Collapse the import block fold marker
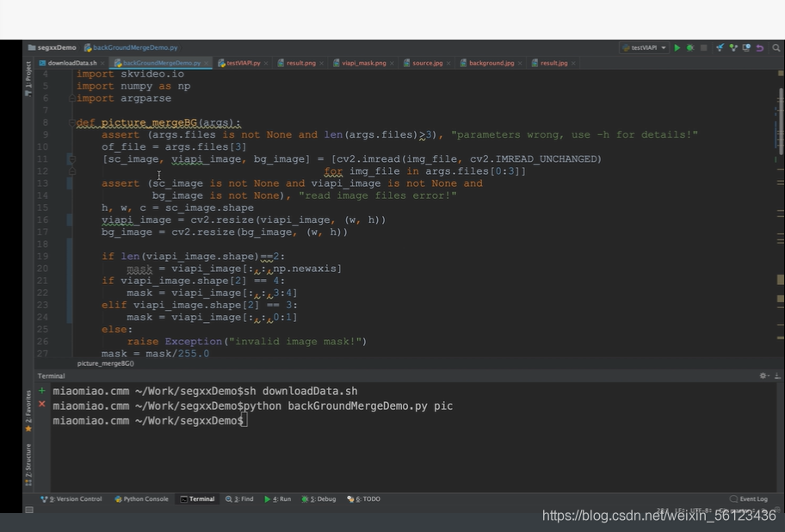The height and width of the screenshot is (532, 785). click(x=71, y=98)
